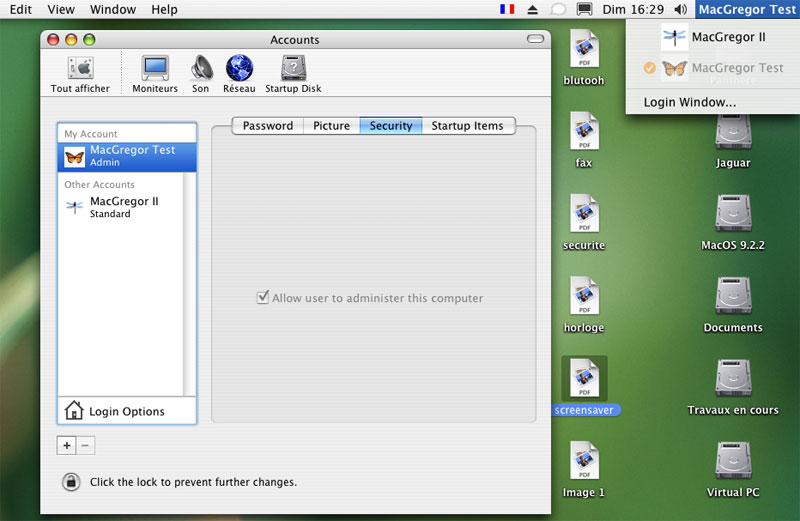This screenshot has width=800, height=521.
Task: Select the Documents disk icon
Action: [733, 295]
